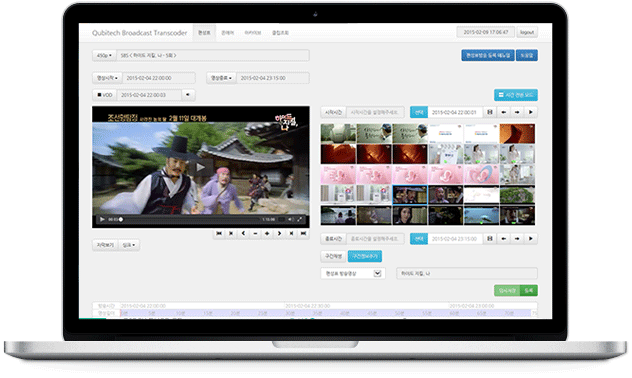Click the large play overlay in the video center
This screenshot has width=632, height=378.
pos(200,167)
